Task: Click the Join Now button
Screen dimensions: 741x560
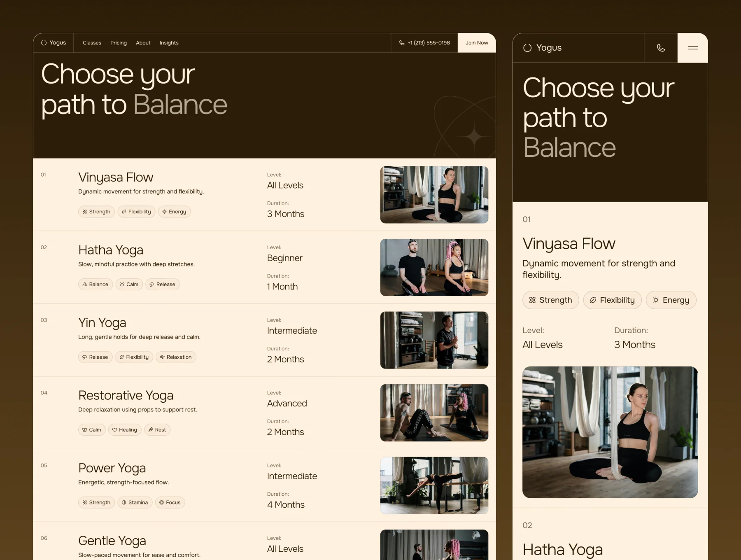Action: pos(477,43)
